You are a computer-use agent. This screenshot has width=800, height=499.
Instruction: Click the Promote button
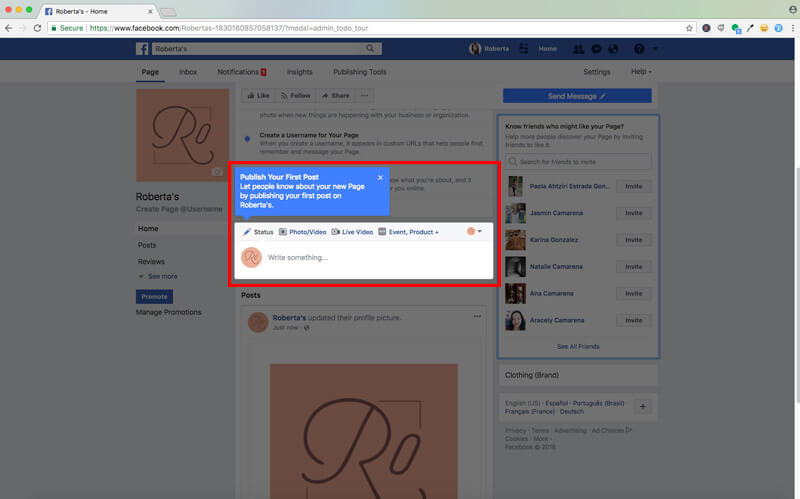coord(154,296)
